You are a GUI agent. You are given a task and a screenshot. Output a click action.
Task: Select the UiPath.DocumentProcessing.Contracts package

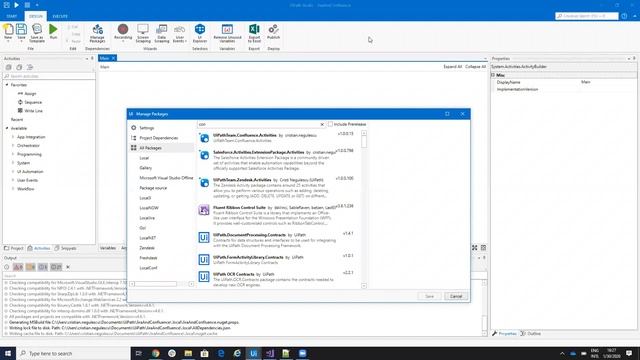click(x=278, y=240)
